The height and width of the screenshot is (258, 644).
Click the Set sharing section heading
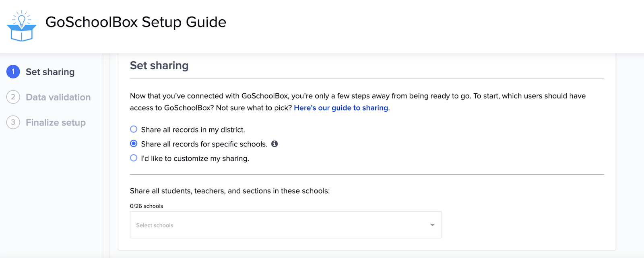(x=159, y=66)
